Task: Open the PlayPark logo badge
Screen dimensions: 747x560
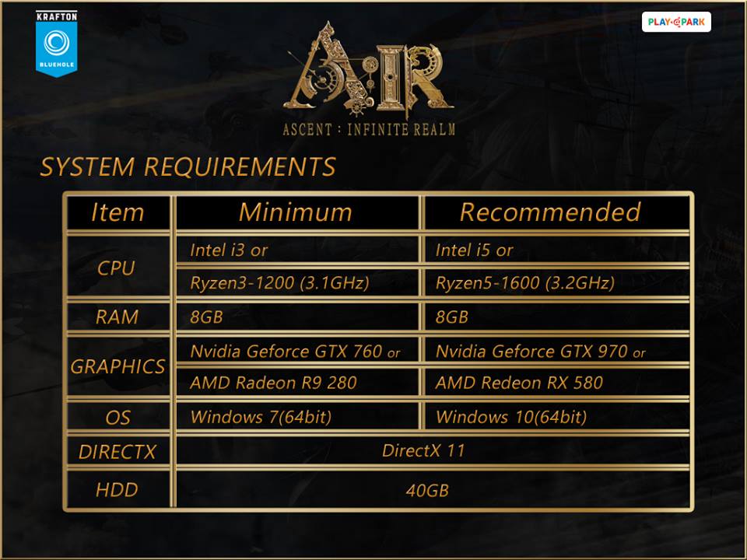Action: pyautogui.click(x=676, y=22)
